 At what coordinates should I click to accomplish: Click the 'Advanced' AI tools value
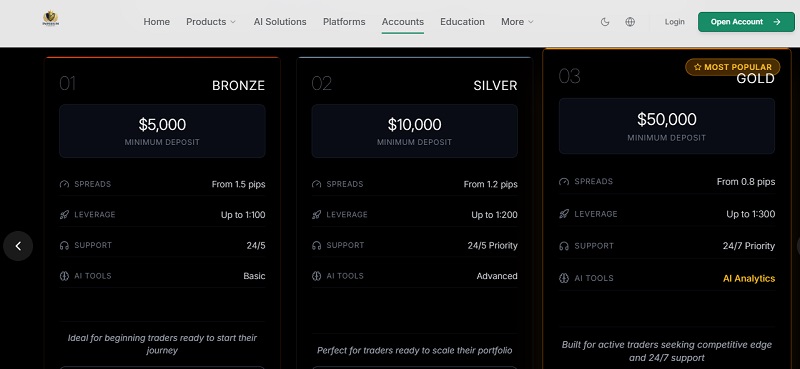coord(496,276)
